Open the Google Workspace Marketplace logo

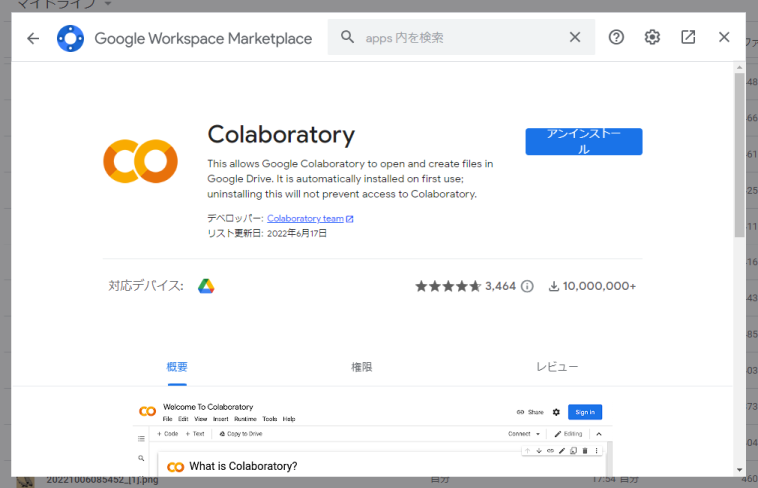coord(70,38)
